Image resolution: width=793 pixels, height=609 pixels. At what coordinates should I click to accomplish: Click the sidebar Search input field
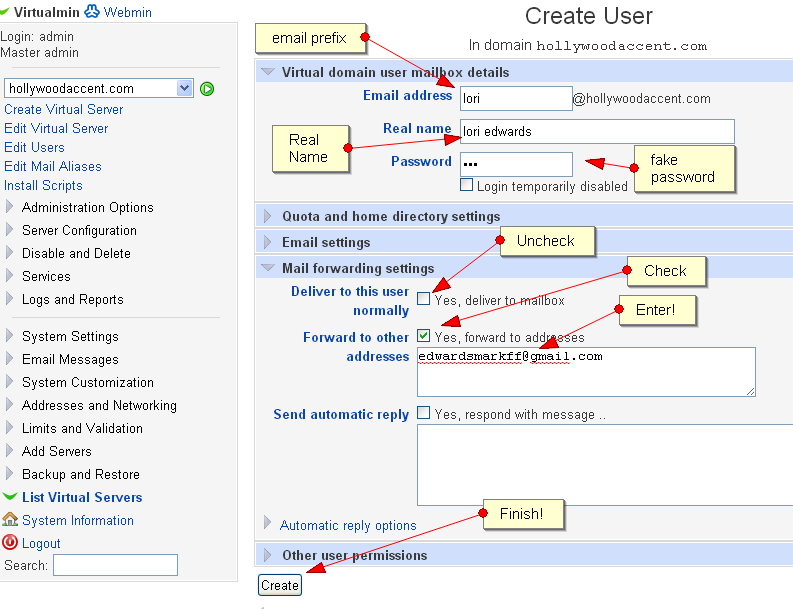[115, 565]
